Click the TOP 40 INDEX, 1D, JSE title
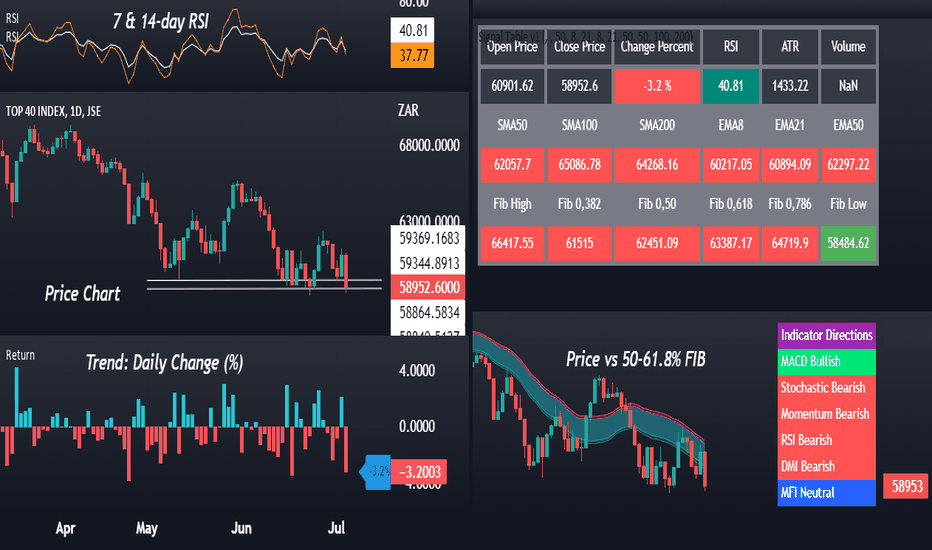Screen dimensions: 932x550 [53, 111]
